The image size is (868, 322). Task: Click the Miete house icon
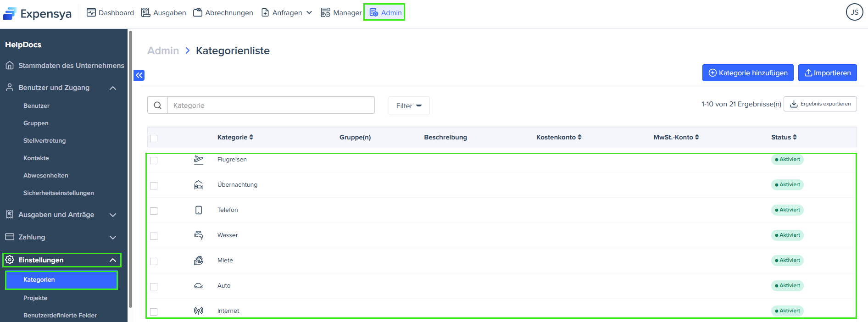[x=199, y=261]
